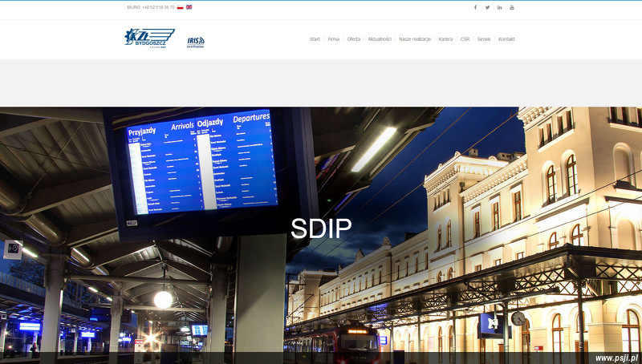Click the SDIP banner heading
Image resolution: width=642 pixels, height=364 pixels.
[321, 229]
